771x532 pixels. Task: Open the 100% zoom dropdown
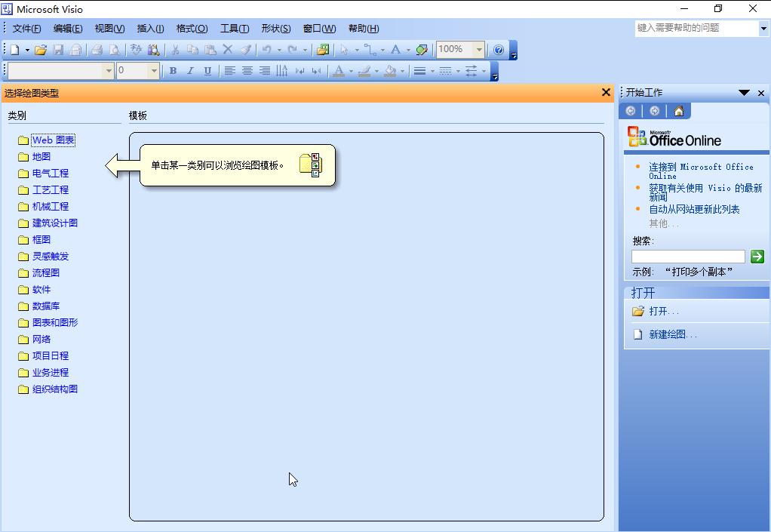pyautogui.click(x=479, y=49)
